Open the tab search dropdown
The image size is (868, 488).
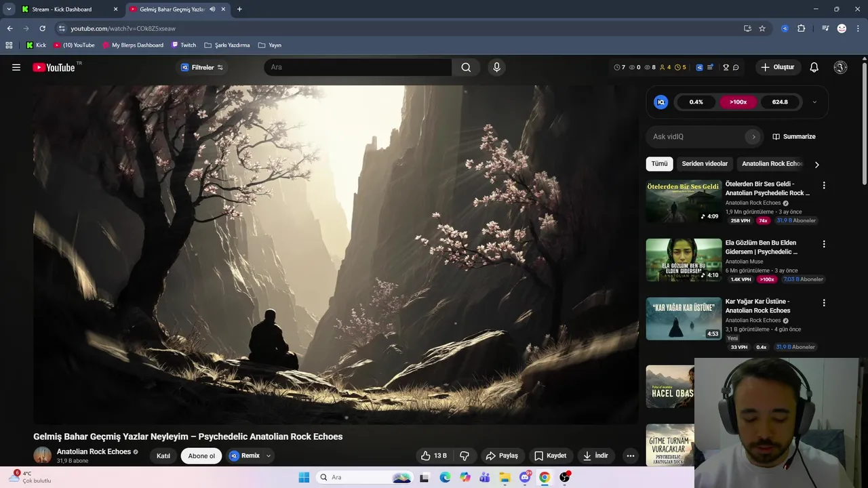(x=9, y=9)
